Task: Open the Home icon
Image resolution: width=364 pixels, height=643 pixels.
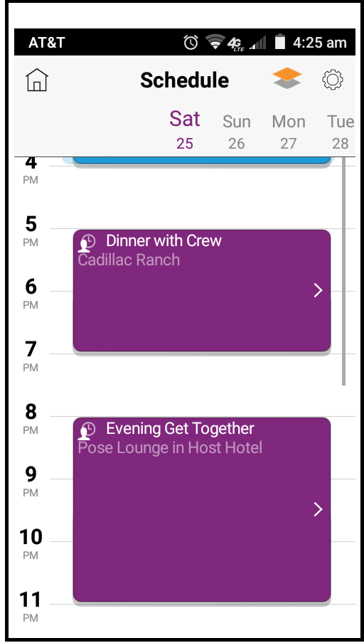Action: click(x=37, y=80)
